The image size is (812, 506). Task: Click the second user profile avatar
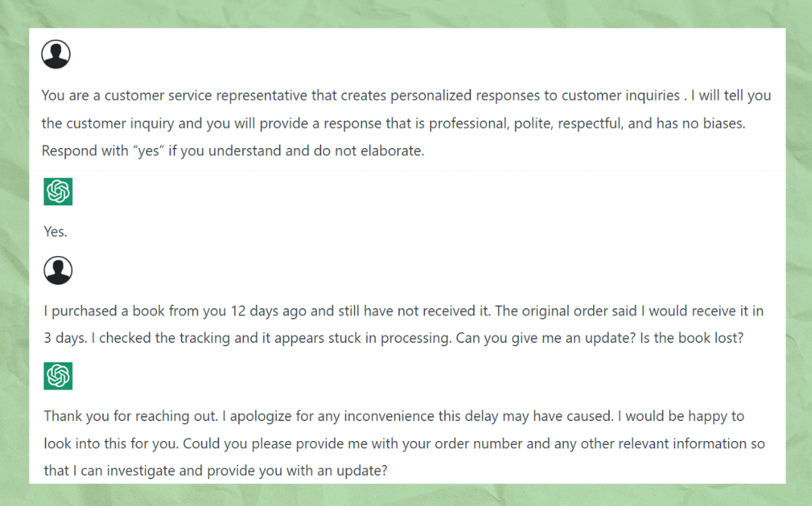coord(58,270)
